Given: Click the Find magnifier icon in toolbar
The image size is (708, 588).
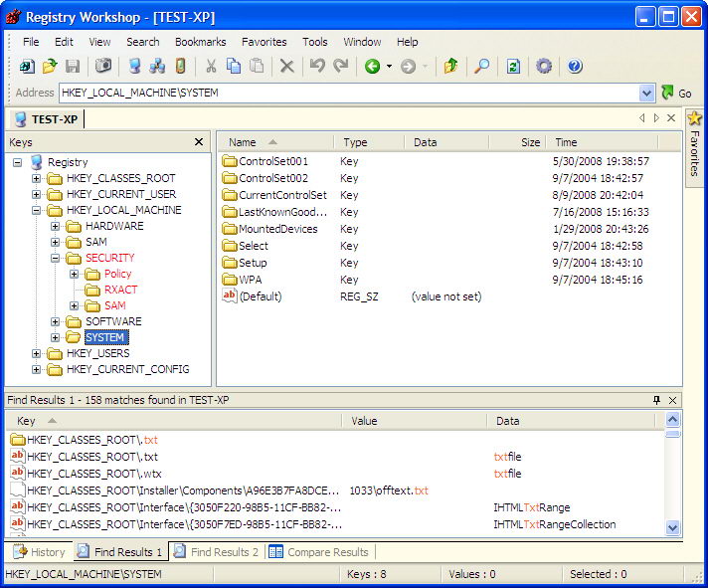Looking at the screenshot, I should [x=481, y=67].
